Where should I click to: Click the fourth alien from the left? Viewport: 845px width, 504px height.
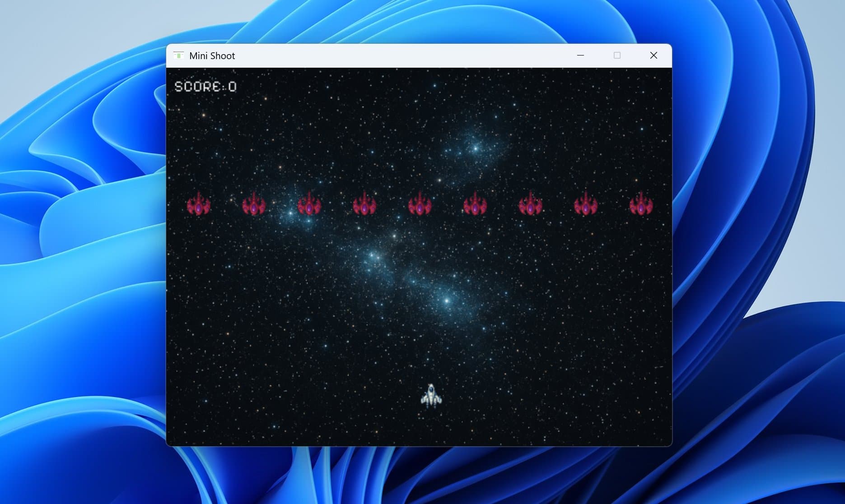click(x=365, y=205)
